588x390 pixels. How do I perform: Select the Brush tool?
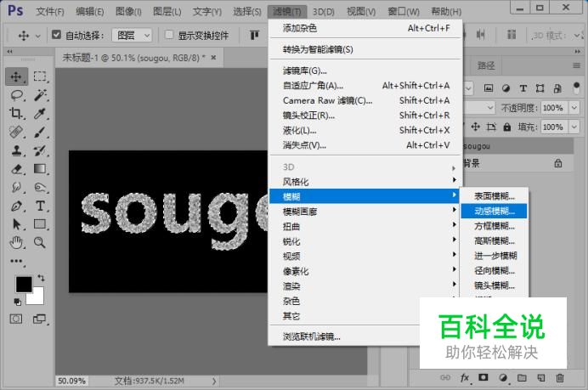(40, 132)
